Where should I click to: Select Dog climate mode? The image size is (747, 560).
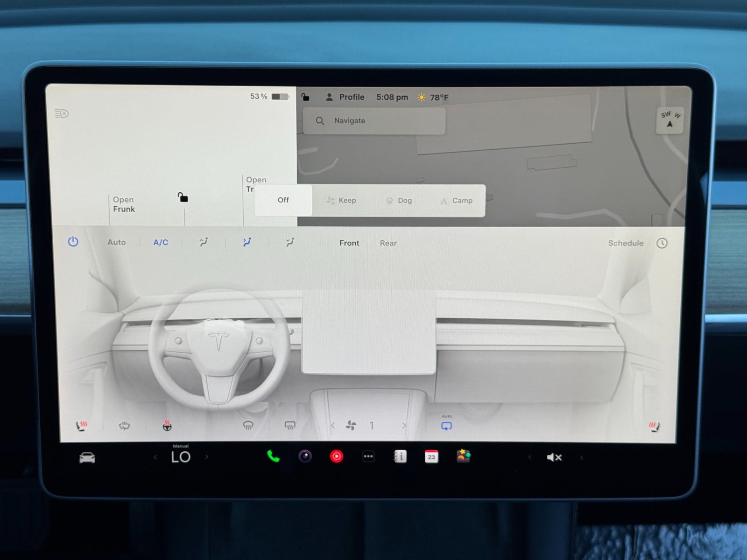point(399,201)
